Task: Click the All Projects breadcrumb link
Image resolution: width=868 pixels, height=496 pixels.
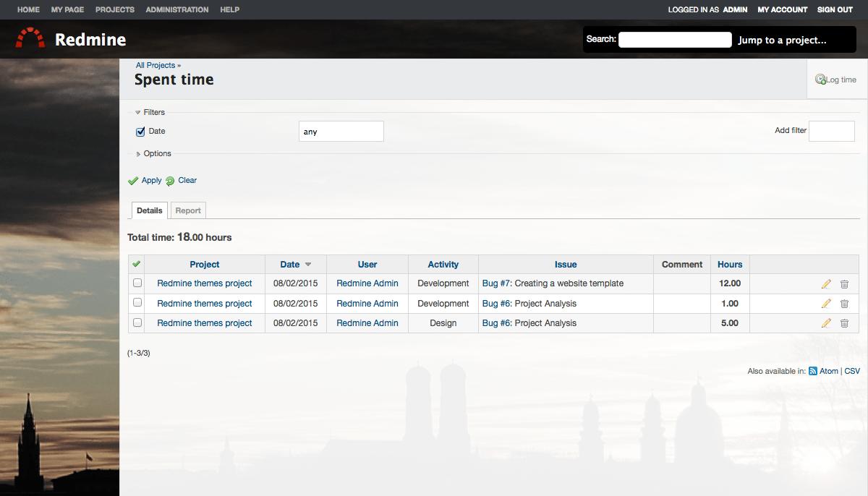Action: point(156,65)
